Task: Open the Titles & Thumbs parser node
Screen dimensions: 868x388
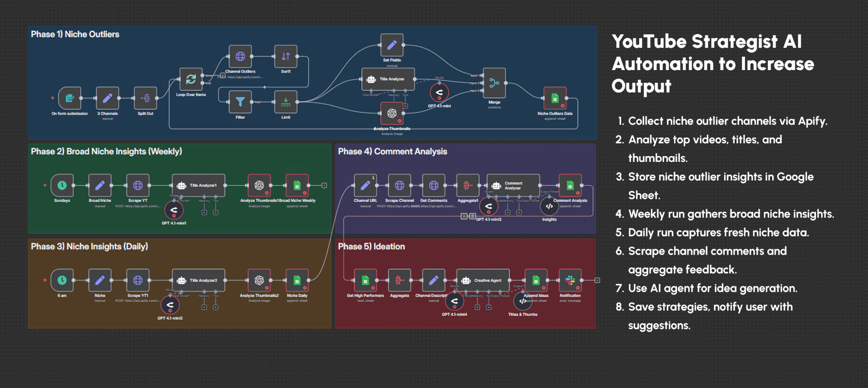Action: click(x=523, y=302)
